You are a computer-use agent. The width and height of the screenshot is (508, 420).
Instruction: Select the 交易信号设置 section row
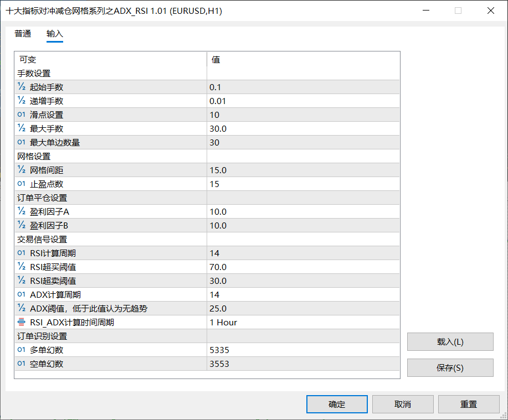207,239
